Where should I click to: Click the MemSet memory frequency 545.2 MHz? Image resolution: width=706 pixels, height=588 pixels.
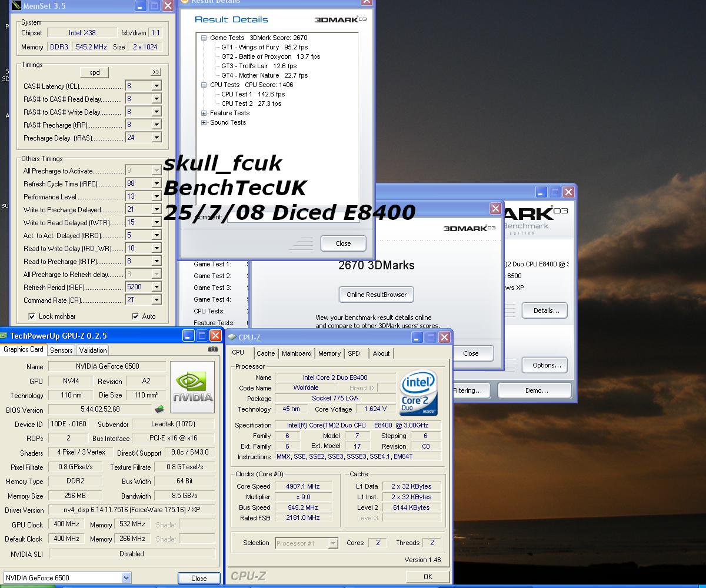pyautogui.click(x=91, y=47)
